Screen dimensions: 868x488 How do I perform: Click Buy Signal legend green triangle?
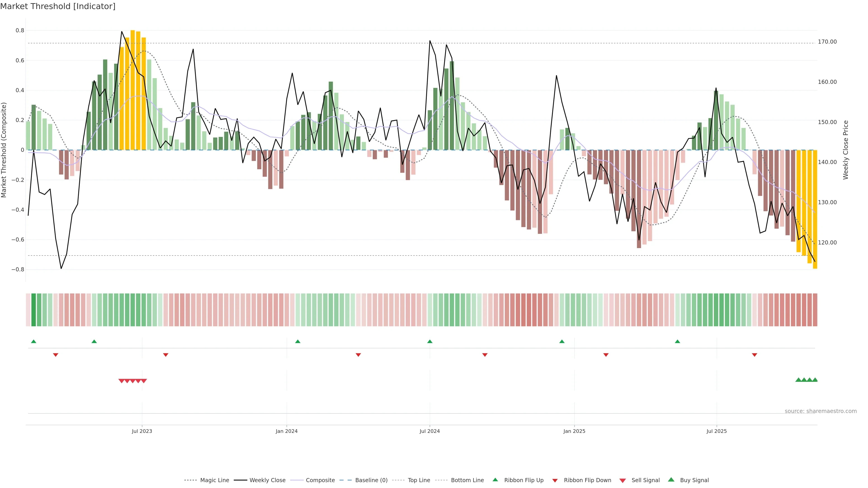[671, 480]
